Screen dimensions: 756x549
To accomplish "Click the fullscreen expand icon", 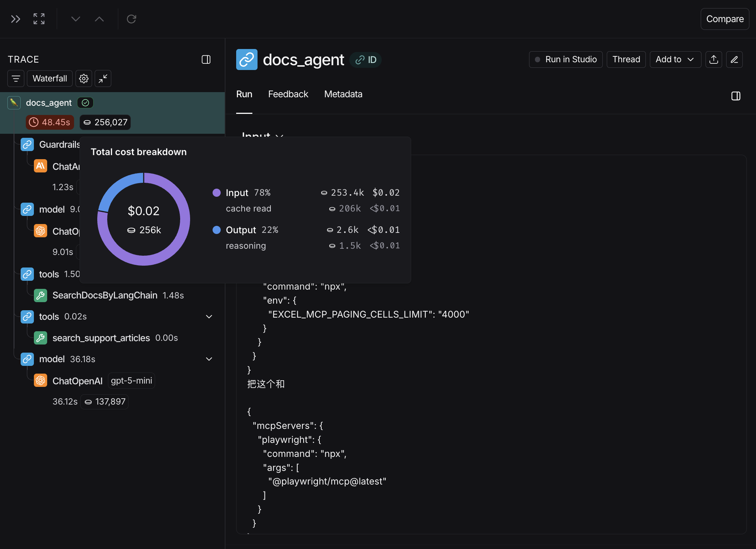I will 39,19.
